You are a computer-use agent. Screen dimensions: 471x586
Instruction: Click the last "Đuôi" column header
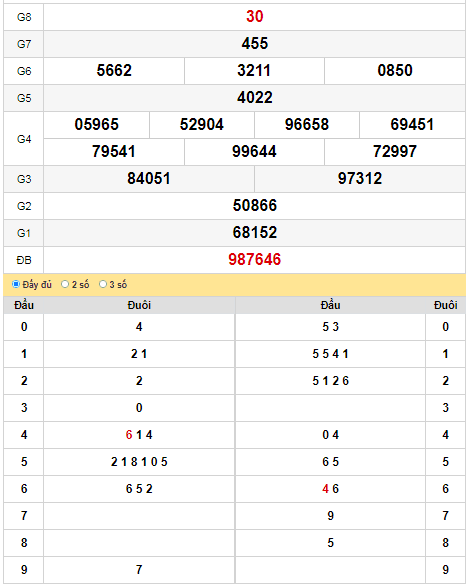(446, 305)
